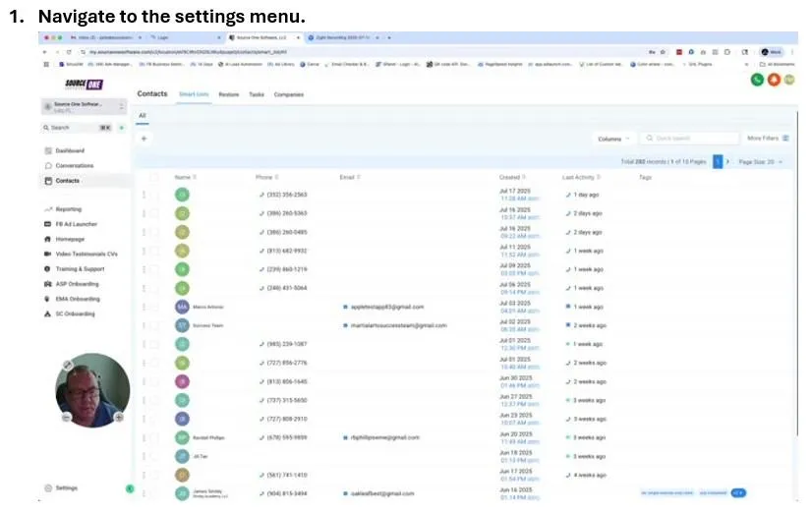Select the All smart list tab
The image size is (812, 514).
(143, 115)
